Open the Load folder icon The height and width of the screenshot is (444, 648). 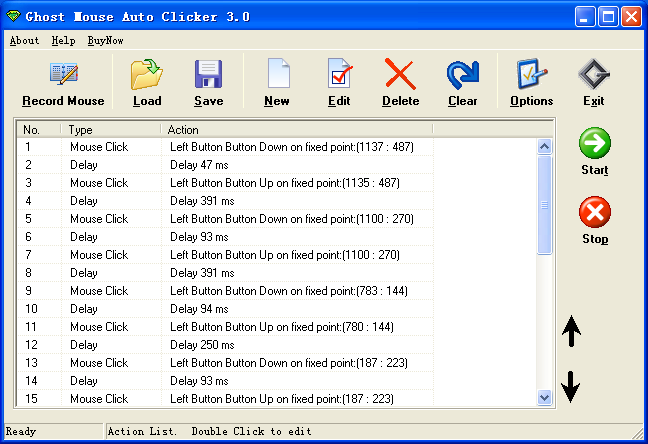tap(147, 74)
